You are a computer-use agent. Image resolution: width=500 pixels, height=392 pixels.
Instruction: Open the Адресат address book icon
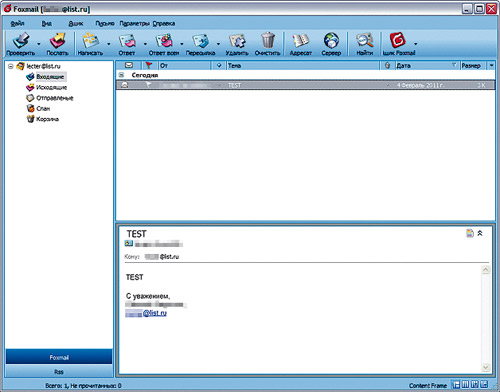pyautogui.click(x=301, y=41)
